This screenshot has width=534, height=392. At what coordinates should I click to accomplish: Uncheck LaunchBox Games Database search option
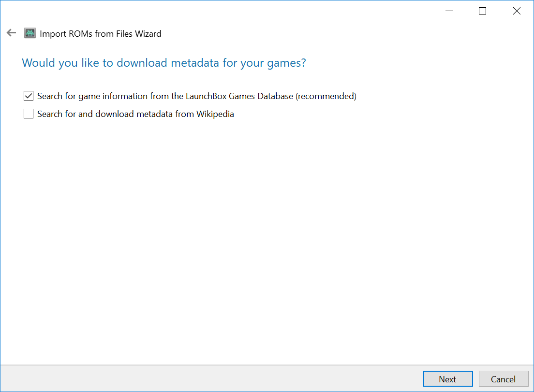pyautogui.click(x=29, y=96)
